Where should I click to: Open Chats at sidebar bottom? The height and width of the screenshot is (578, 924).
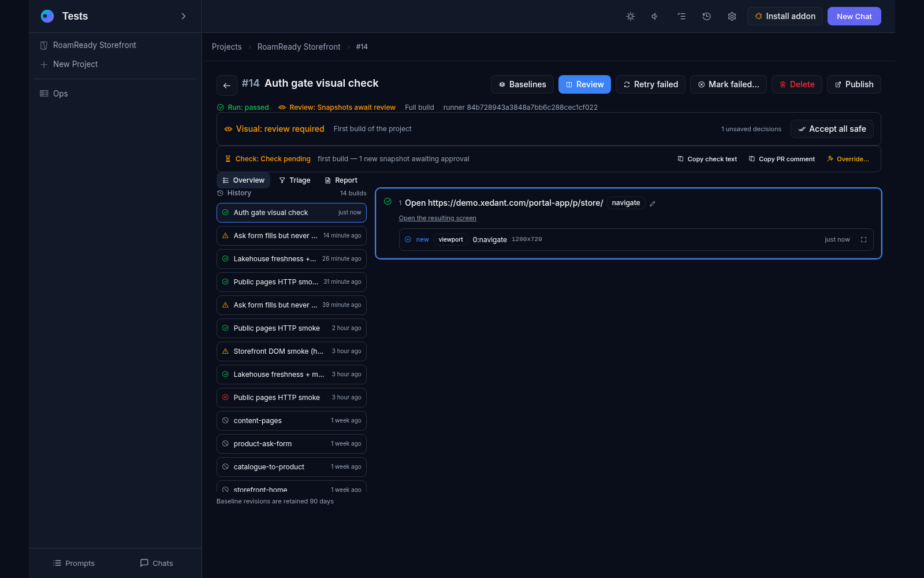[x=157, y=563]
